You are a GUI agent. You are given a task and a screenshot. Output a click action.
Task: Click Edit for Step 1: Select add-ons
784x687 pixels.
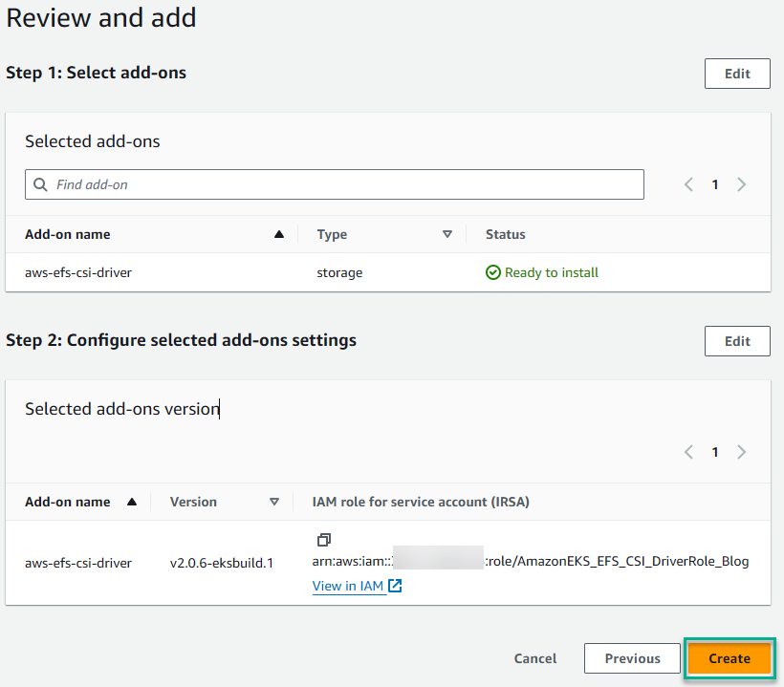[x=736, y=73]
